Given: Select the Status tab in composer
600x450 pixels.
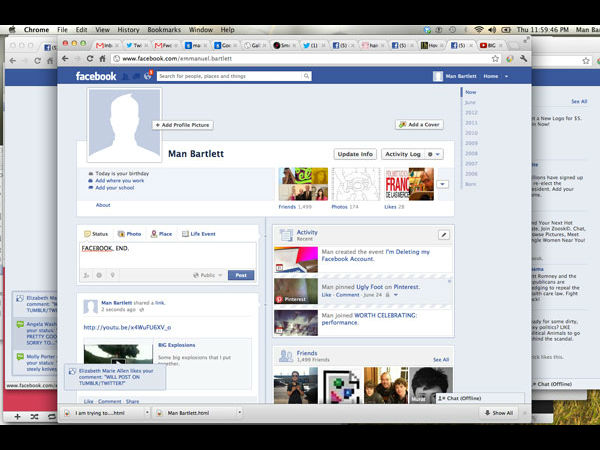Looking at the screenshot, I should [96, 234].
